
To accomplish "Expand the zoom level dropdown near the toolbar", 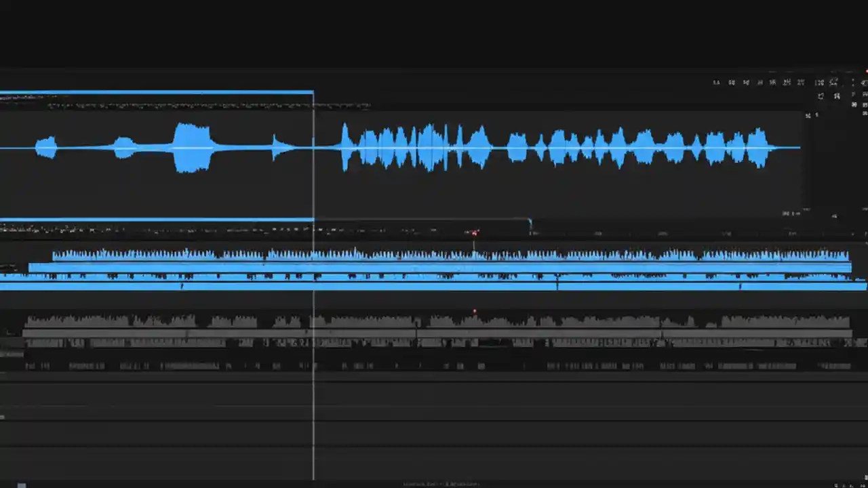I will pyautogui.click(x=808, y=115).
